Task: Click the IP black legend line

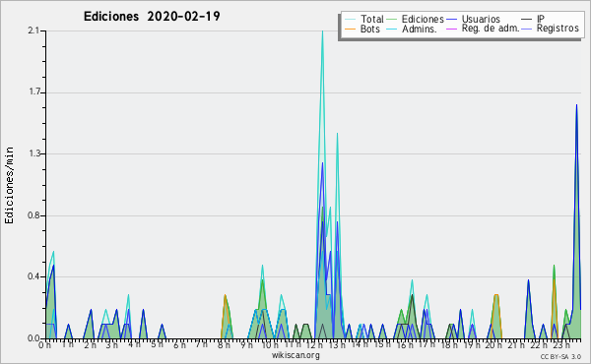Action: click(527, 20)
